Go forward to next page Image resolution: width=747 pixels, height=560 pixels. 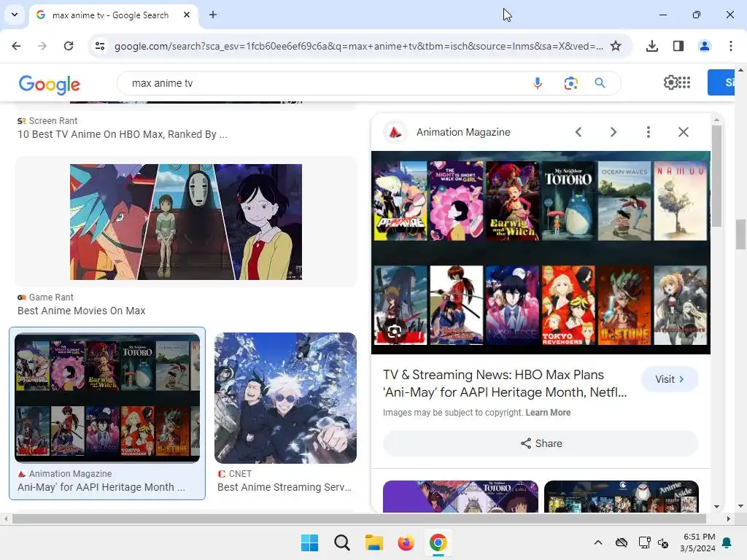[42, 46]
